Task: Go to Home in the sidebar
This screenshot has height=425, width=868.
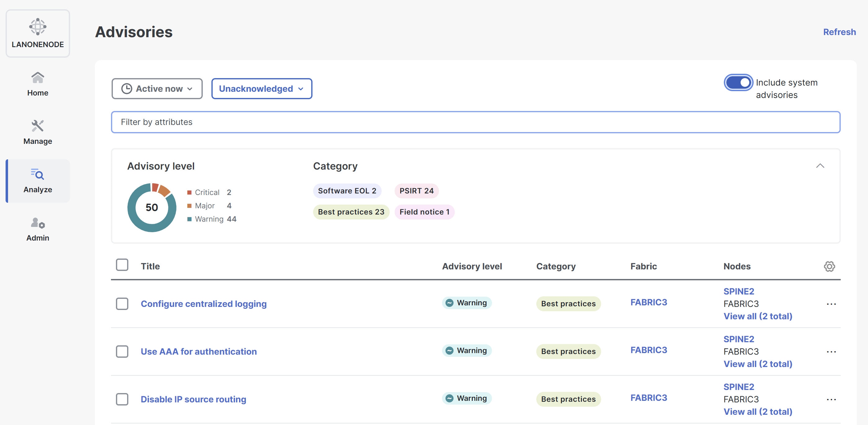Action: [x=38, y=84]
